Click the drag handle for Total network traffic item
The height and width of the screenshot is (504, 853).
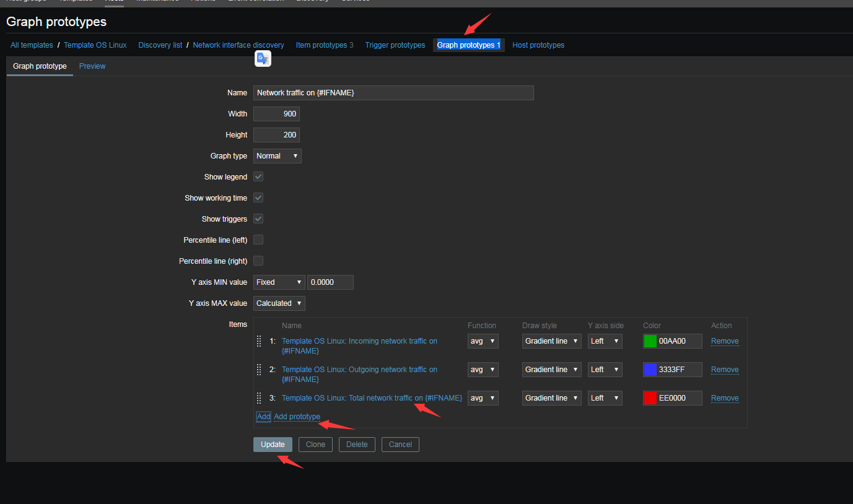258,398
